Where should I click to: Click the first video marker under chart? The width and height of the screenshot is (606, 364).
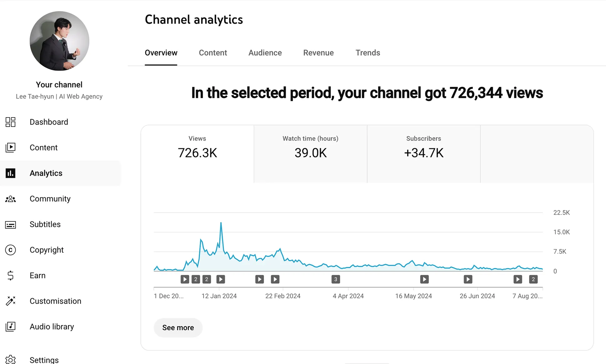coord(185,279)
